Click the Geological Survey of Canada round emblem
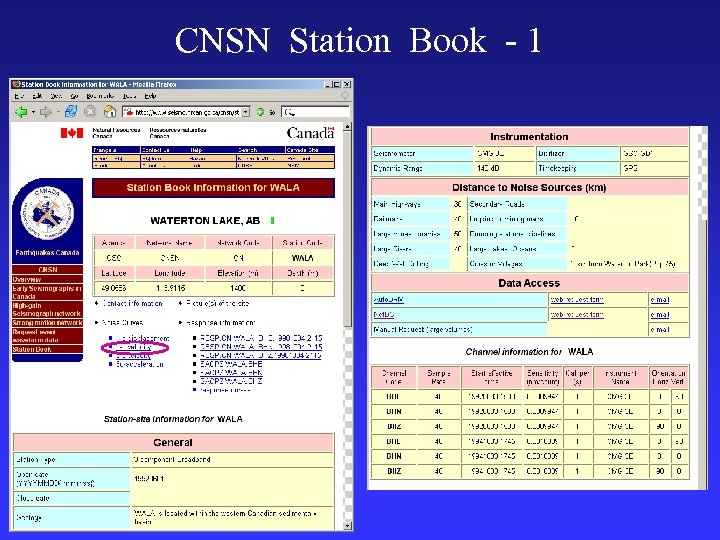The image size is (720, 540). pyautogui.click(x=47, y=214)
